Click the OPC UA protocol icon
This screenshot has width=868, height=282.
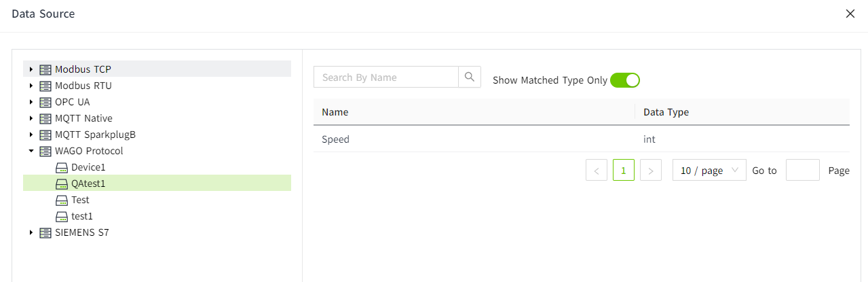[x=45, y=102]
